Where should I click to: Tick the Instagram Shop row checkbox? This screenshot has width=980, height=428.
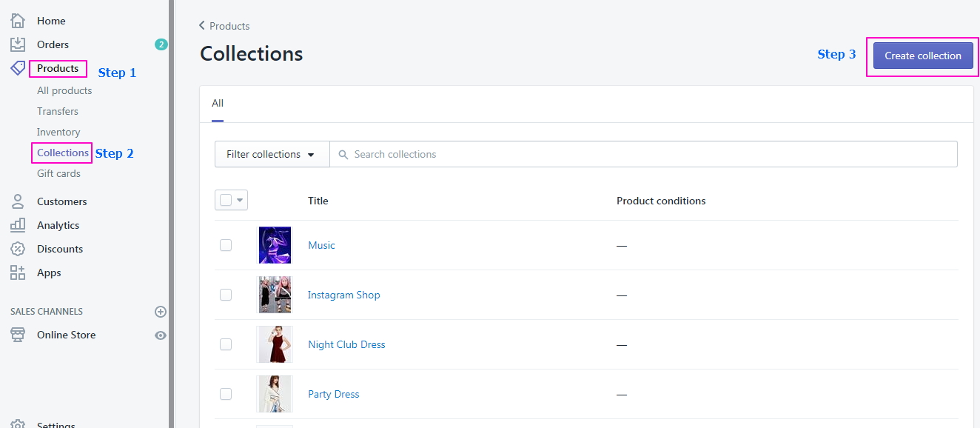pos(226,295)
